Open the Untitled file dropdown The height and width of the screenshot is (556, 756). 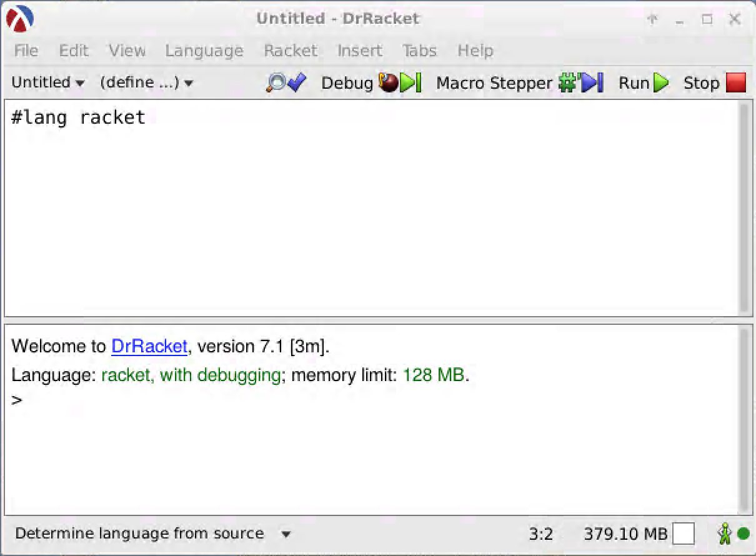tap(47, 82)
